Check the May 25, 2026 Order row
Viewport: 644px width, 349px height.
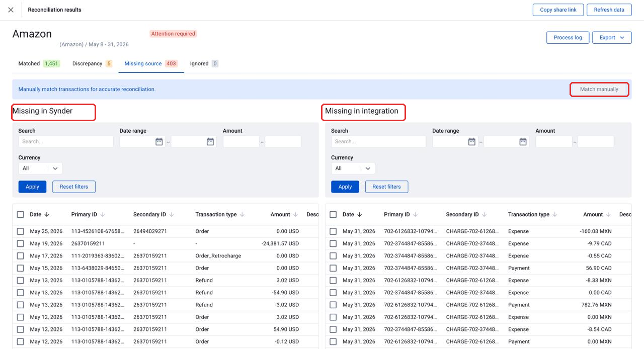21,231
